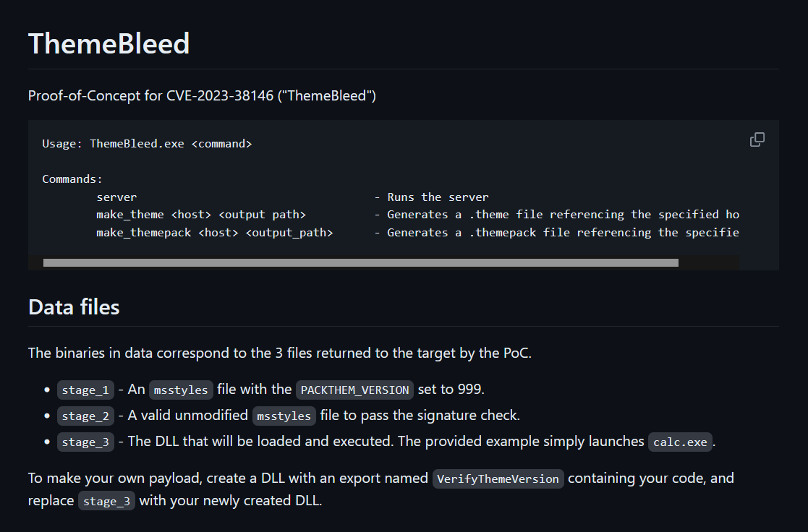
Task: Click the stage_1 code label in the list
Action: pyautogui.click(x=85, y=390)
